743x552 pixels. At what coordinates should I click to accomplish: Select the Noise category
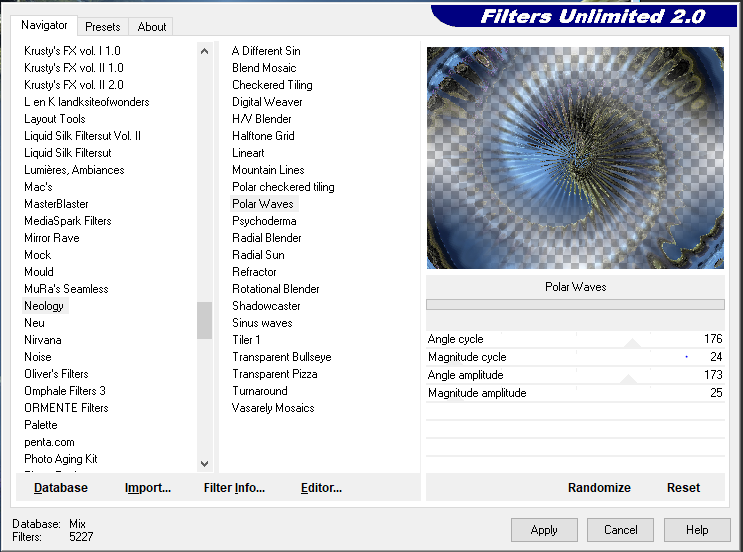pyautogui.click(x=37, y=357)
